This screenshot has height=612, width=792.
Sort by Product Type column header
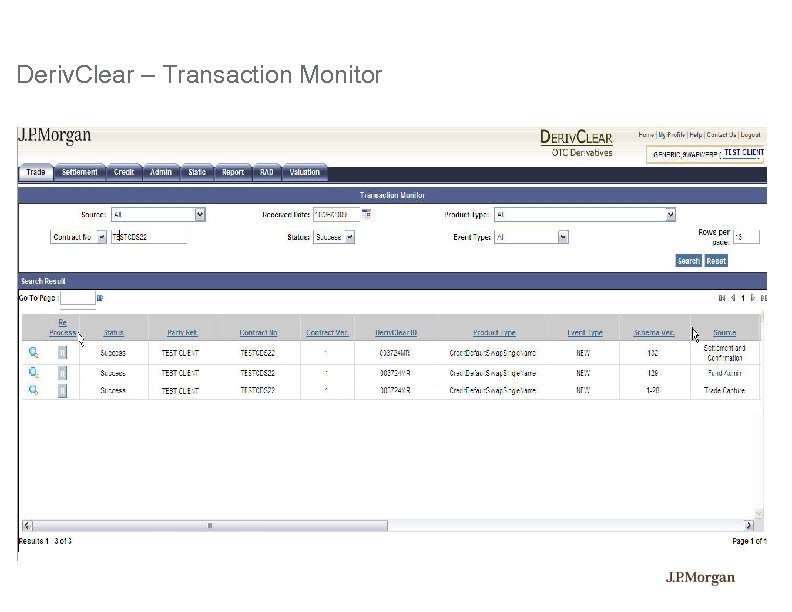[x=494, y=333]
